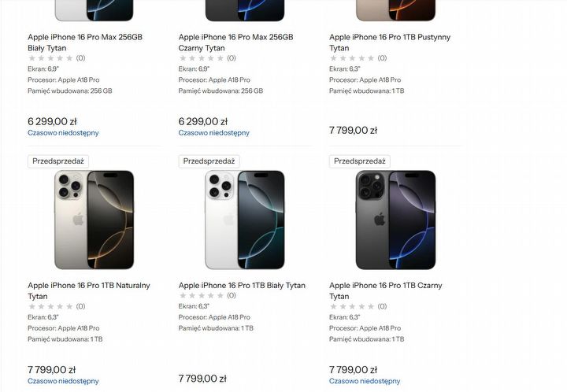Screen dimensions: 567x392
Task: Click star rating under Pro 1TB Naturalny Tytan
Action: tap(50, 306)
